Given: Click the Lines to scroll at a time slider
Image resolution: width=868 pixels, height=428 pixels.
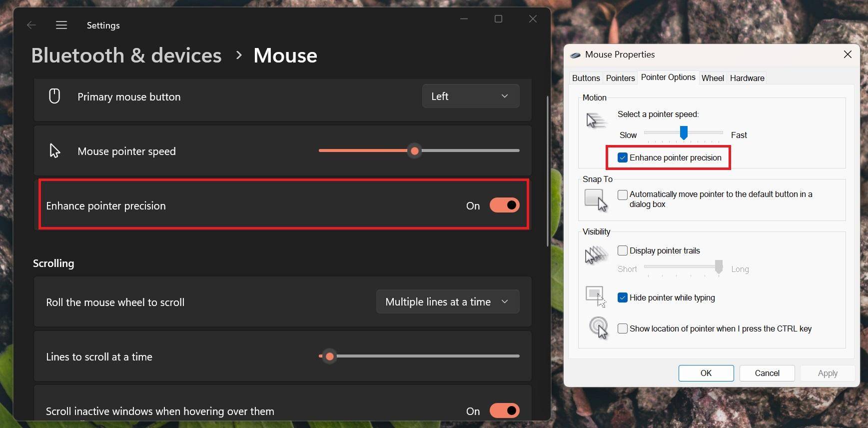Looking at the screenshot, I should [x=419, y=356].
